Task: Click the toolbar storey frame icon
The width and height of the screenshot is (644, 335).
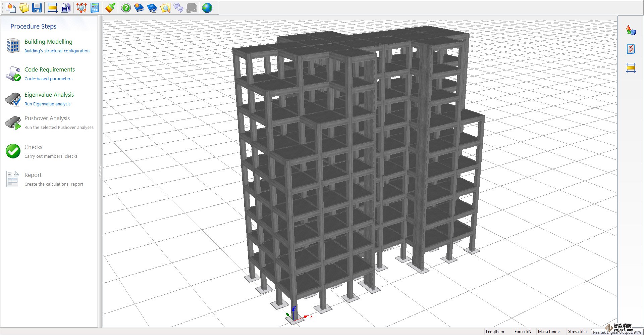Action: [x=53, y=8]
